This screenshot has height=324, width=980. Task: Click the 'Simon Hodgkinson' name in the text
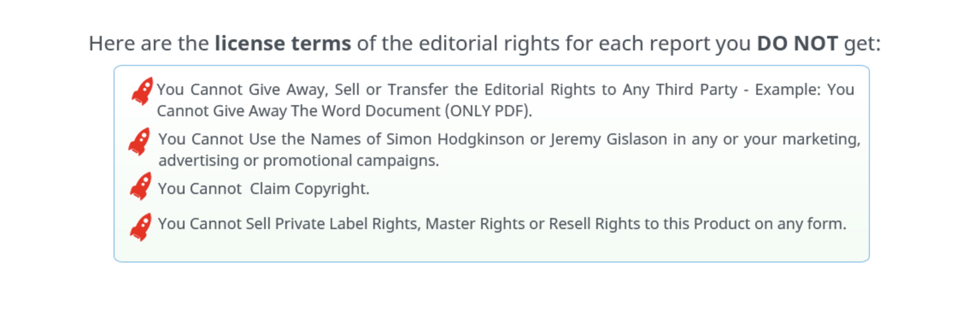(455, 139)
